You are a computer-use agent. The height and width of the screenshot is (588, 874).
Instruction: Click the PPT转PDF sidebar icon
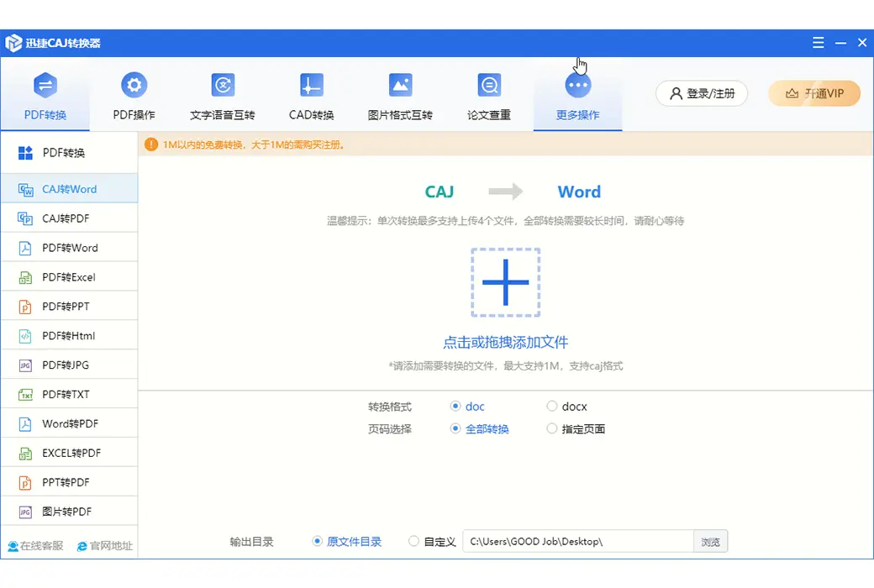pos(25,483)
